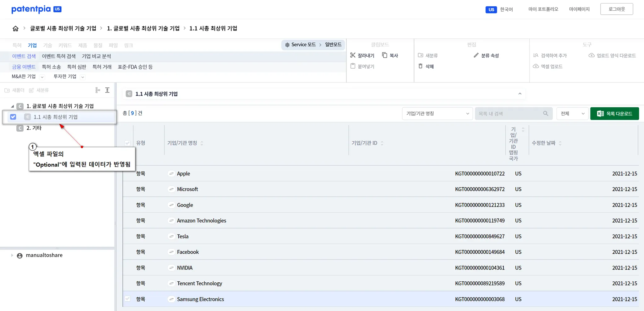Sort by 기업/기관 ID column
Viewport: 644px width, 311px height.
382,143
